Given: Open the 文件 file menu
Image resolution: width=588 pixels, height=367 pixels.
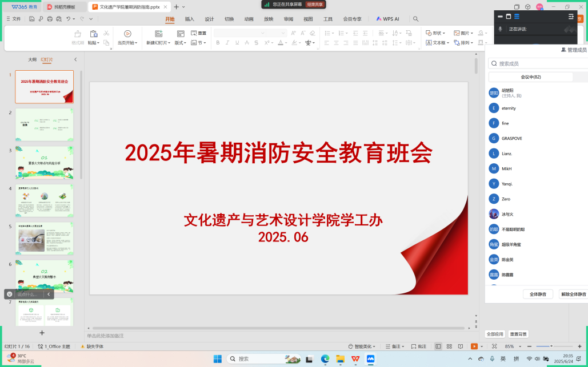Looking at the screenshot, I should tap(14, 19).
